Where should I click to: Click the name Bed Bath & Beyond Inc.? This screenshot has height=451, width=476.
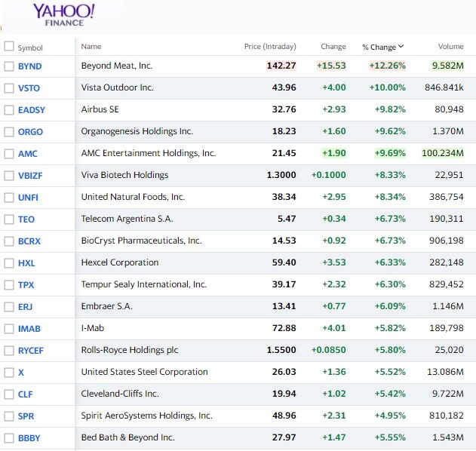click(127, 437)
